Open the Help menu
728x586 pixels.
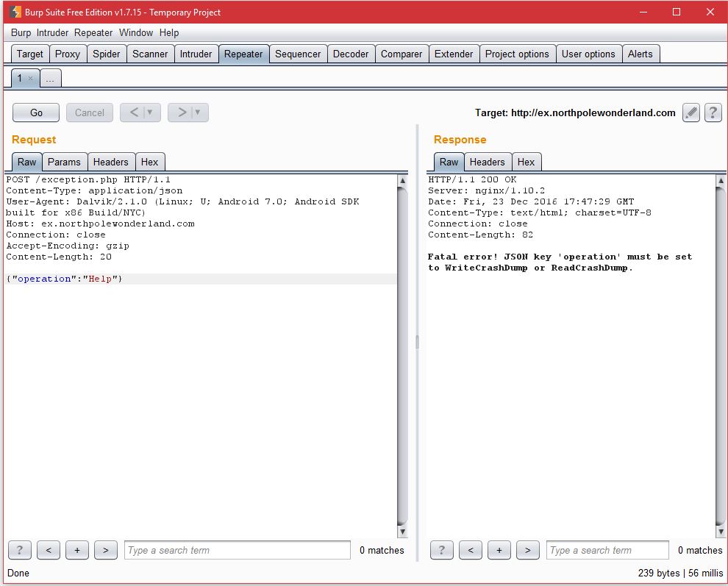[169, 32]
